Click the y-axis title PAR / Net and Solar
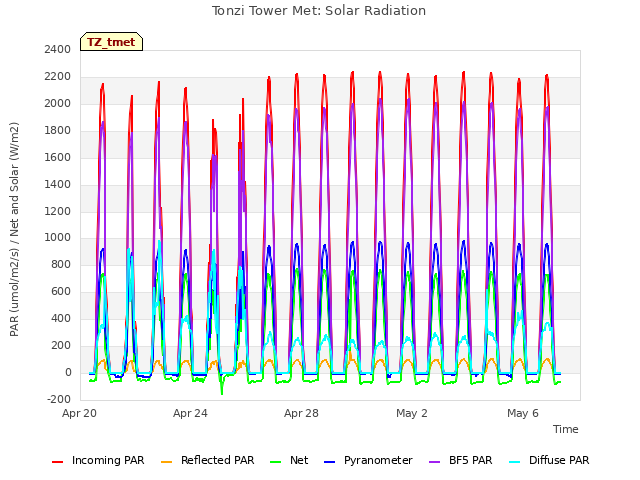This screenshot has height=480, width=640. [14, 229]
